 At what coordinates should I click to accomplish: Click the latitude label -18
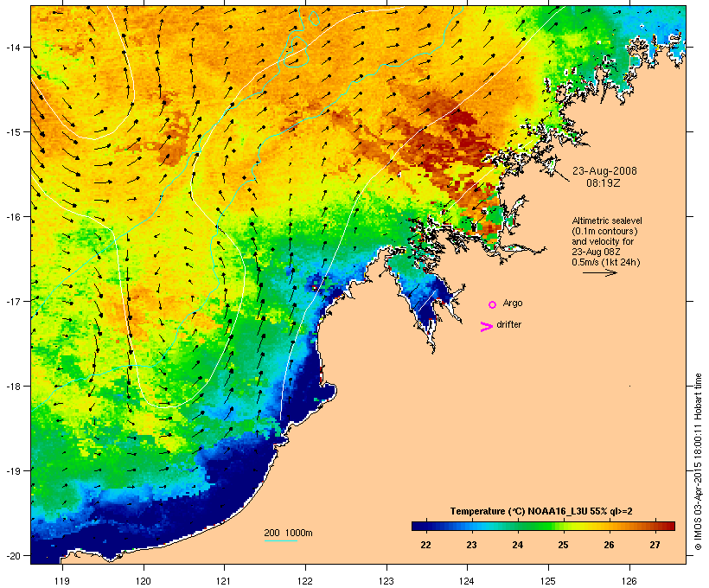coord(13,386)
